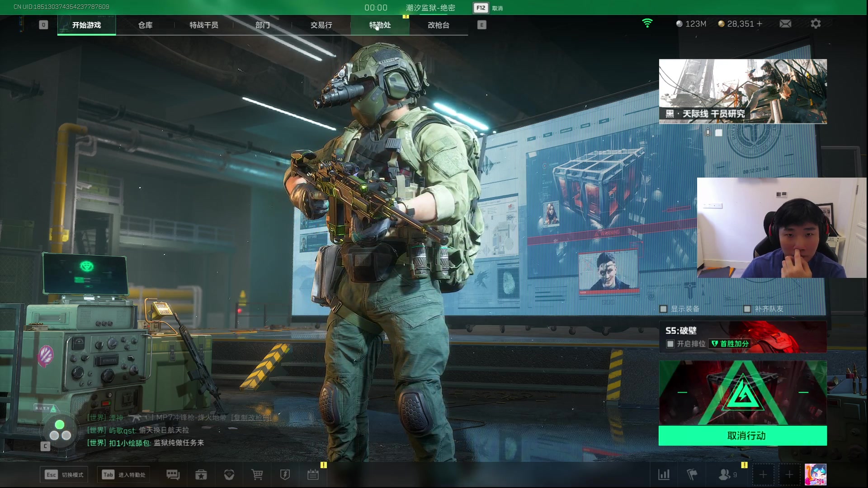
Task: Click the Tab 进入特勤处 button
Action: (x=123, y=474)
